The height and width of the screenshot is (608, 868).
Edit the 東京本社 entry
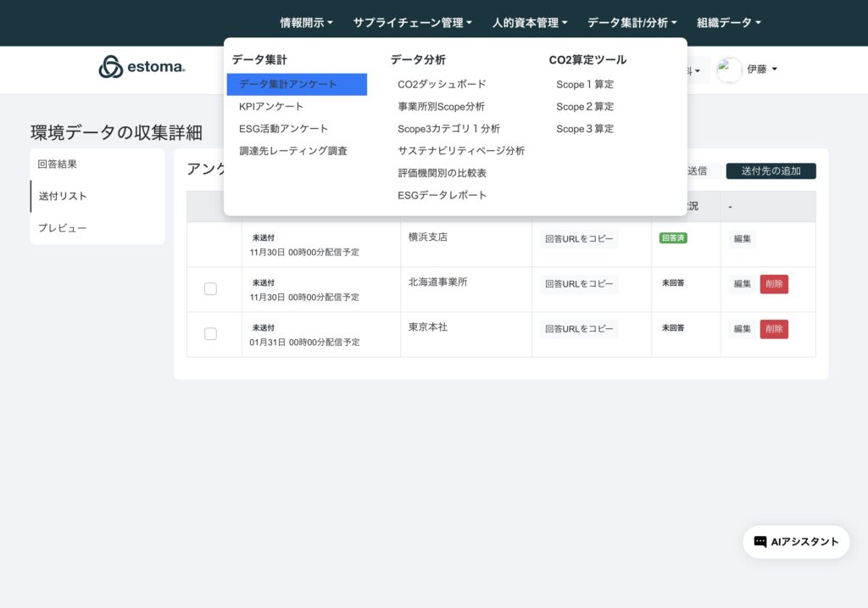click(742, 329)
